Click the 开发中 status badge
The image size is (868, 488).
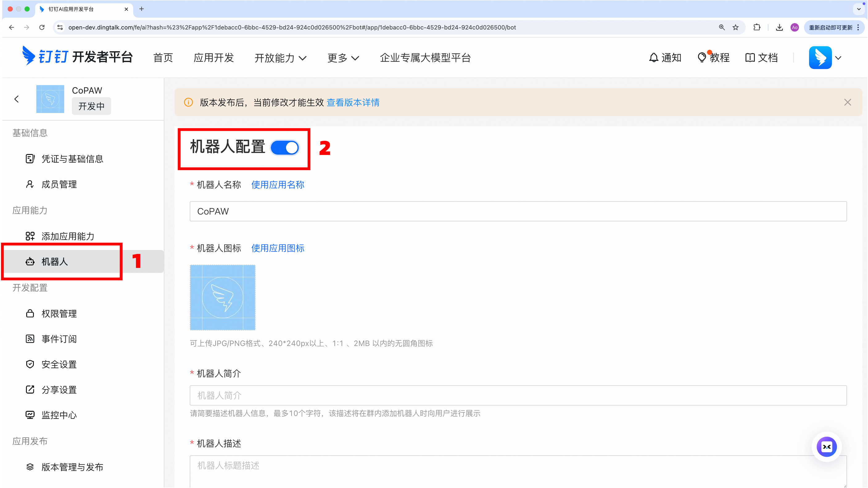91,106
